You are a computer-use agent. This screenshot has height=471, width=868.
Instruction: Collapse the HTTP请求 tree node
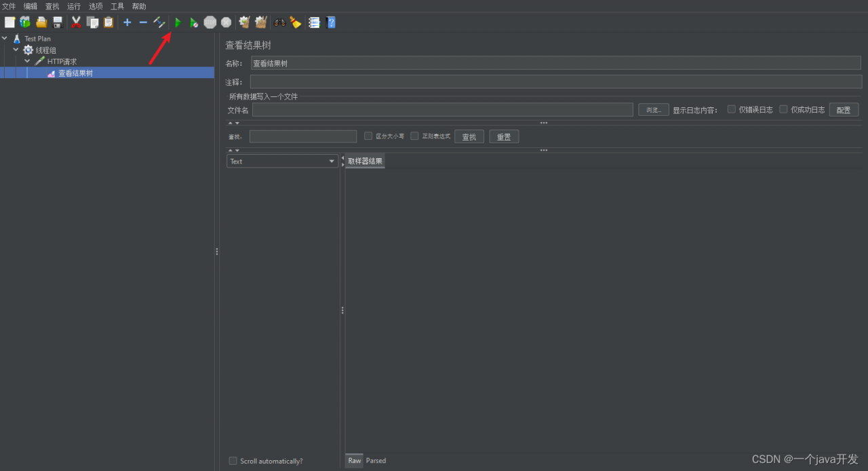27,61
